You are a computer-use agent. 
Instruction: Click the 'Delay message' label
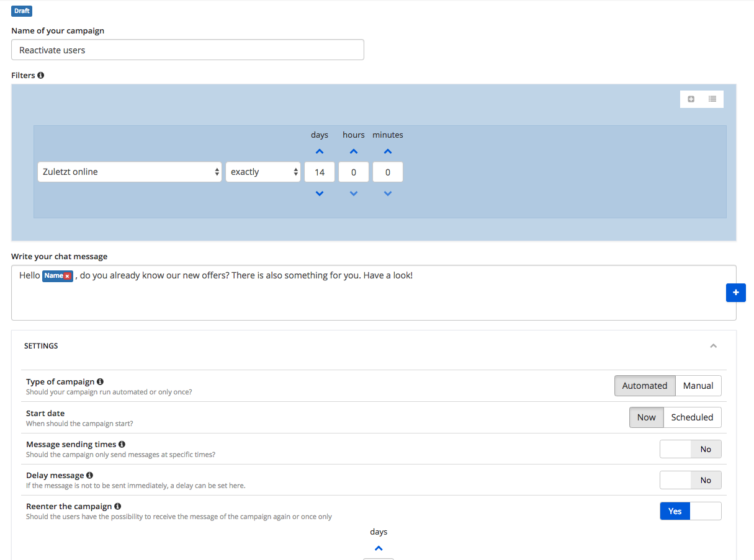55,475
